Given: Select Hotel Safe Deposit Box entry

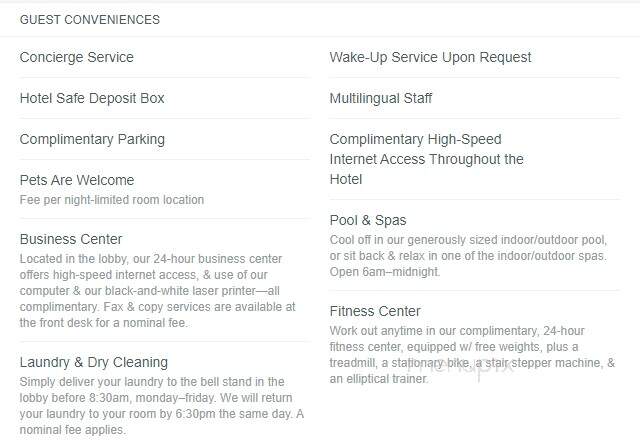Looking at the screenshot, I should 92,98.
